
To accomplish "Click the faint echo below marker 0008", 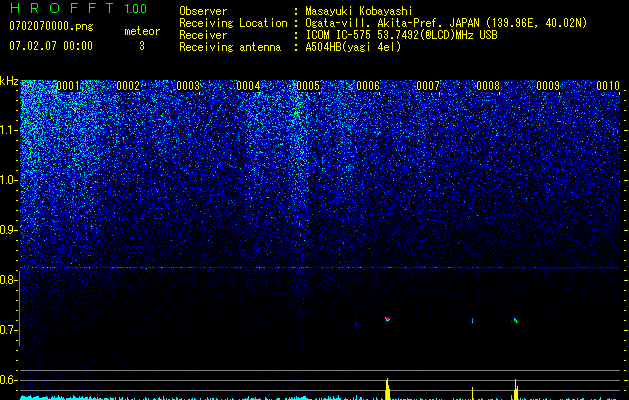I will [473, 320].
